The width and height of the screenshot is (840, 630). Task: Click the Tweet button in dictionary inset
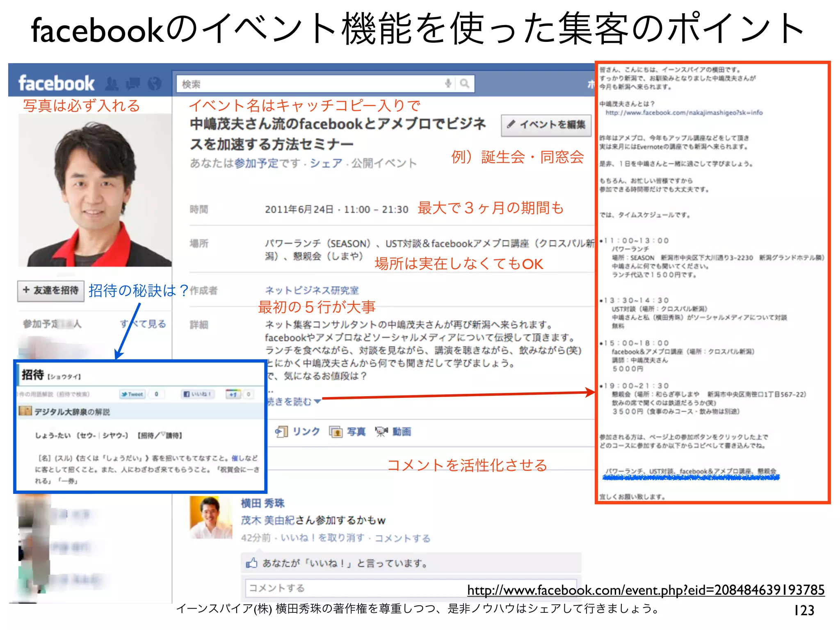coord(132,394)
